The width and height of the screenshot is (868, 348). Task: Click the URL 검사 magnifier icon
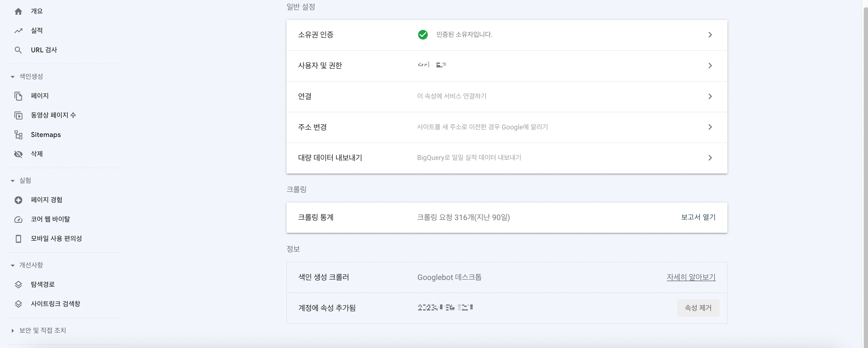tap(18, 50)
